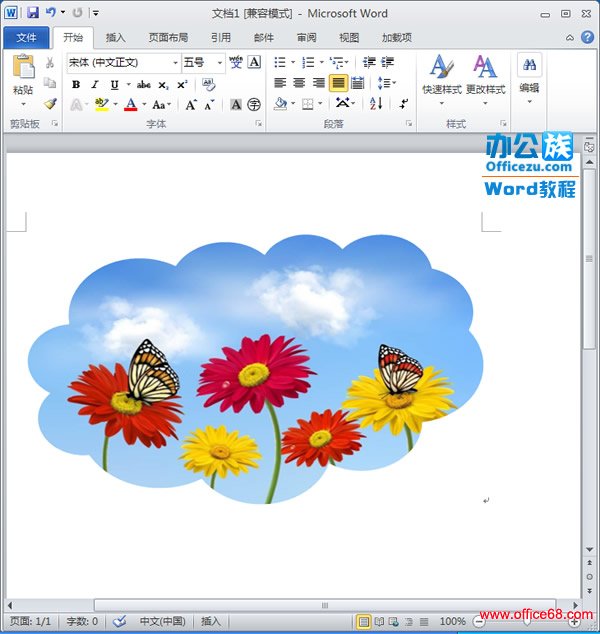Switch to the Insert tab
This screenshot has height=634, width=600.
coord(116,38)
